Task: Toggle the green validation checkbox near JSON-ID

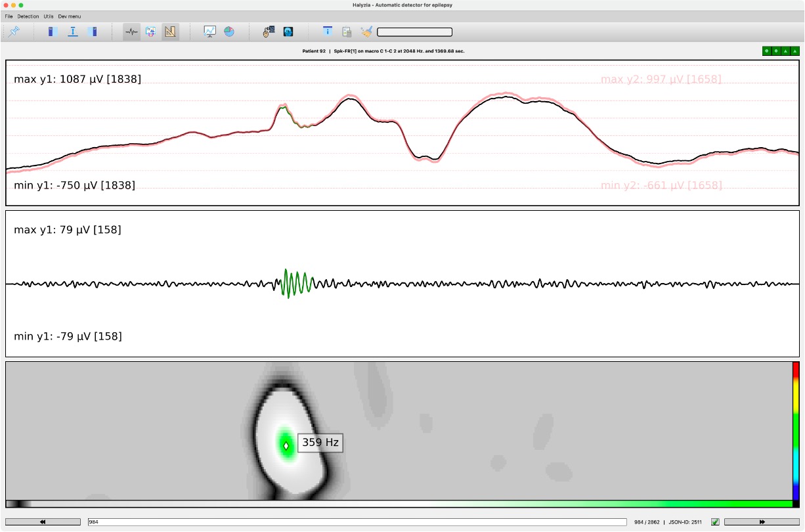Action: point(715,522)
